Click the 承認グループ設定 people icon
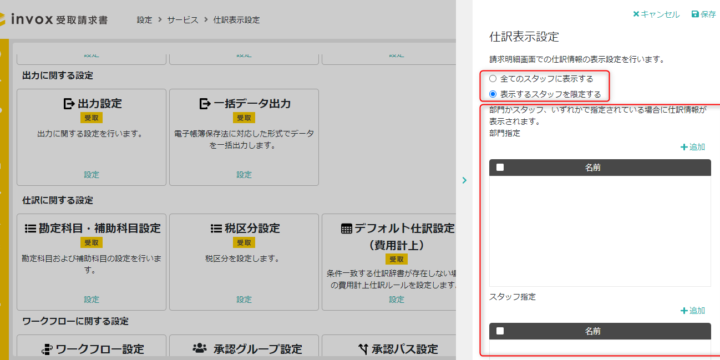Viewport: 720px width, 360px height. [x=199, y=349]
